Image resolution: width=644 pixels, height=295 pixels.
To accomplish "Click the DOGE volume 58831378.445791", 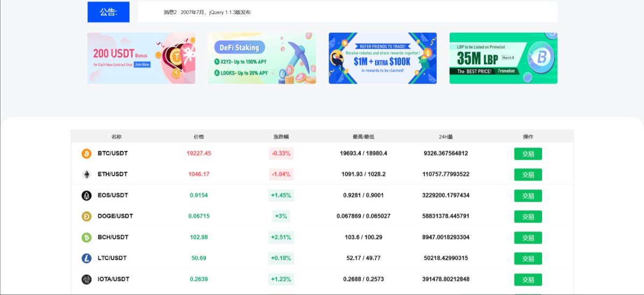I will point(446,216).
